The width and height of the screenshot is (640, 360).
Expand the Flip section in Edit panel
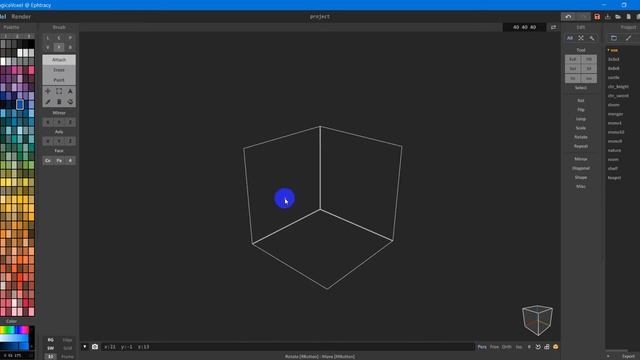pyautogui.click(x=581, y=110)
